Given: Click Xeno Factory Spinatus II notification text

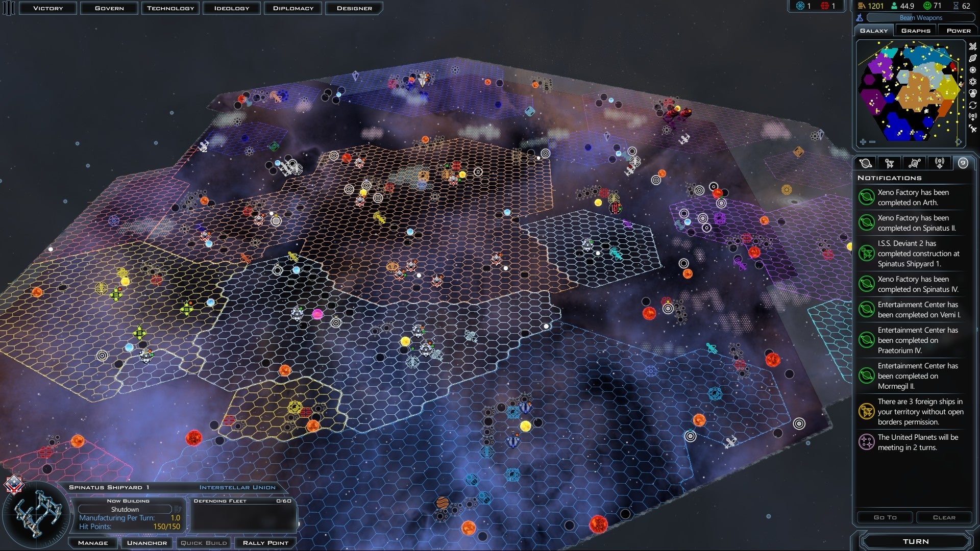Looking at the screenshot, I should (x=917, y=223).
